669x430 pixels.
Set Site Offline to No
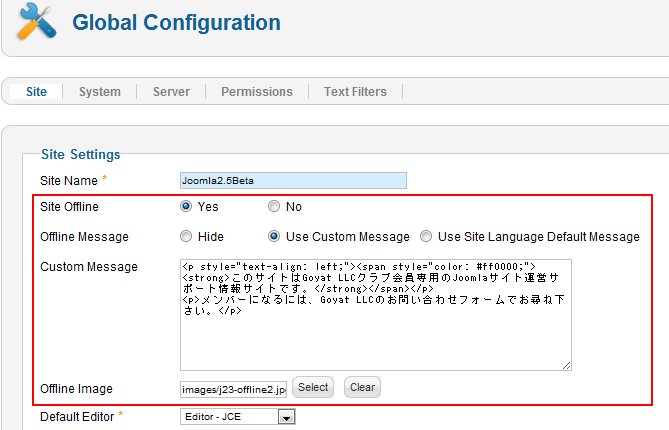[x=274, y=206]
